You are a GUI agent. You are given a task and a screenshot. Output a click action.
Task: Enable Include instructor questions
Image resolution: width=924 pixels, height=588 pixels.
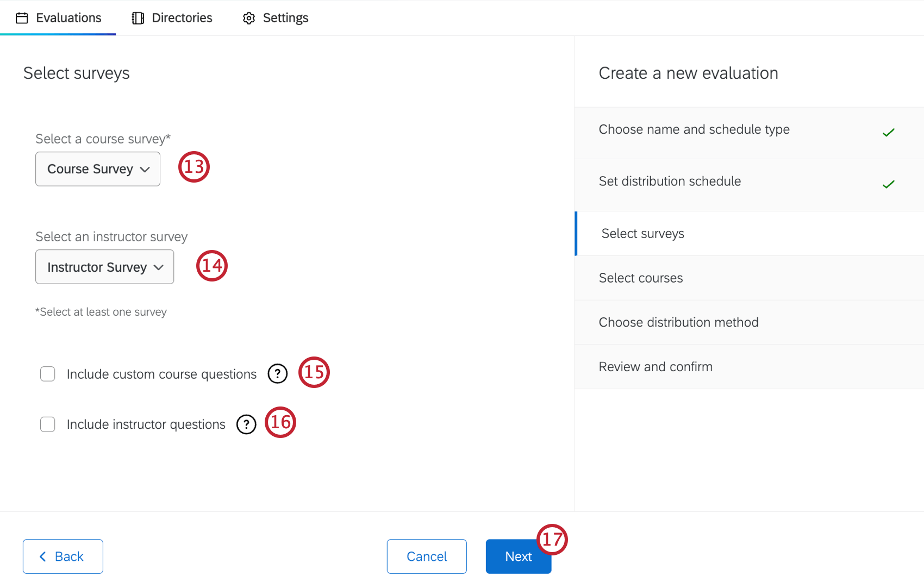tap(48, 424)
